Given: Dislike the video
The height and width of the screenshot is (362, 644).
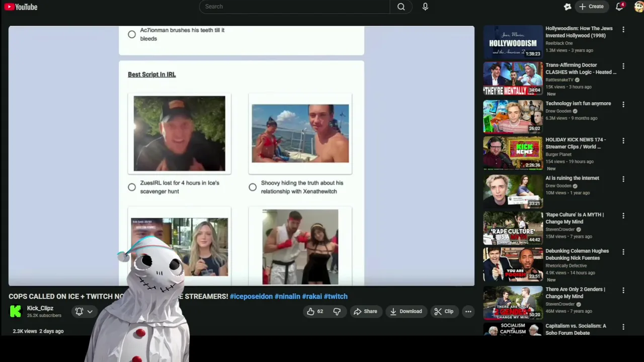Looking at the screenshot, I should pyautogui.click(x=337, y=311).
